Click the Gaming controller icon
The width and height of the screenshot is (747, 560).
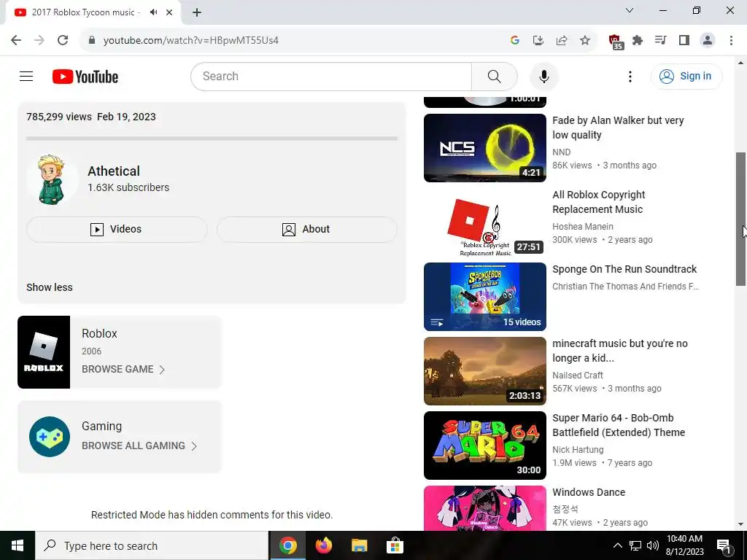pos(50,437)
